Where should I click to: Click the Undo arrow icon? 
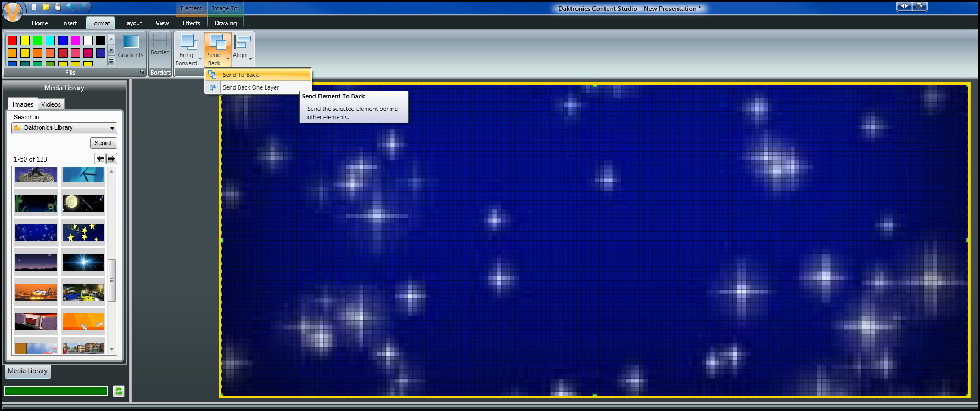[70, 7]
